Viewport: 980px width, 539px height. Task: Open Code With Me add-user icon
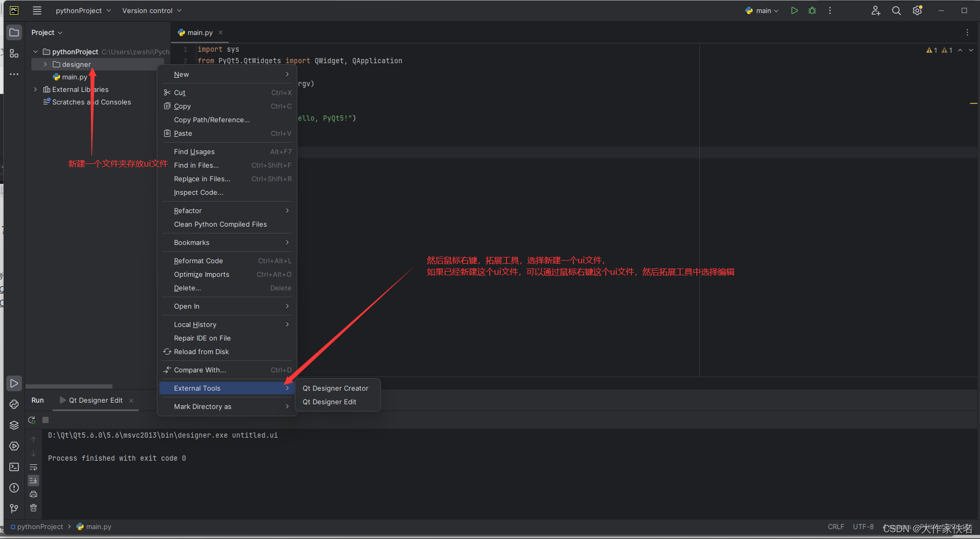point(876,10)
